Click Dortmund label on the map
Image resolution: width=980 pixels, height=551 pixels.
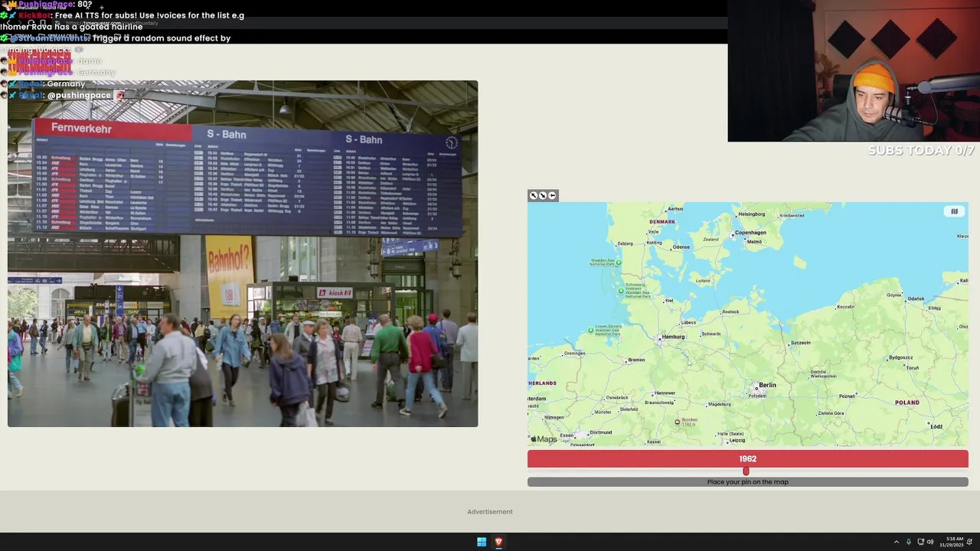pyautogui.click(x=600, y=432)
